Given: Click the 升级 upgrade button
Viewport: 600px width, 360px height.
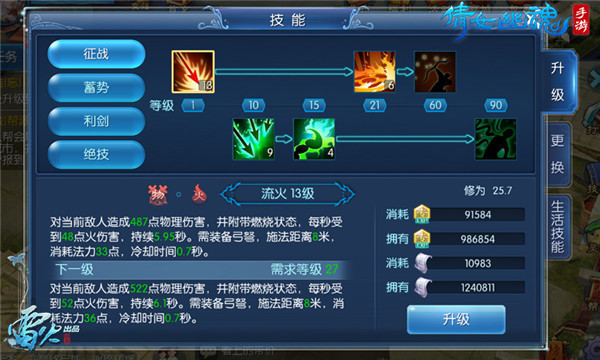Looking at the screenshot, I should click(456, 319).
